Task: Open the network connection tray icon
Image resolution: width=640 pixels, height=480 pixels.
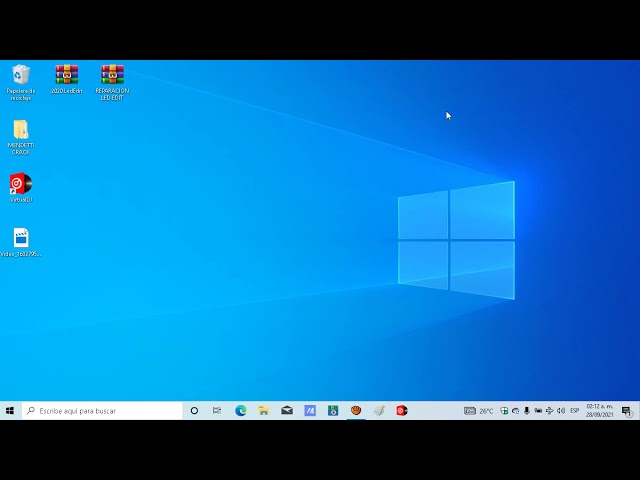Action: pos(549,411)
